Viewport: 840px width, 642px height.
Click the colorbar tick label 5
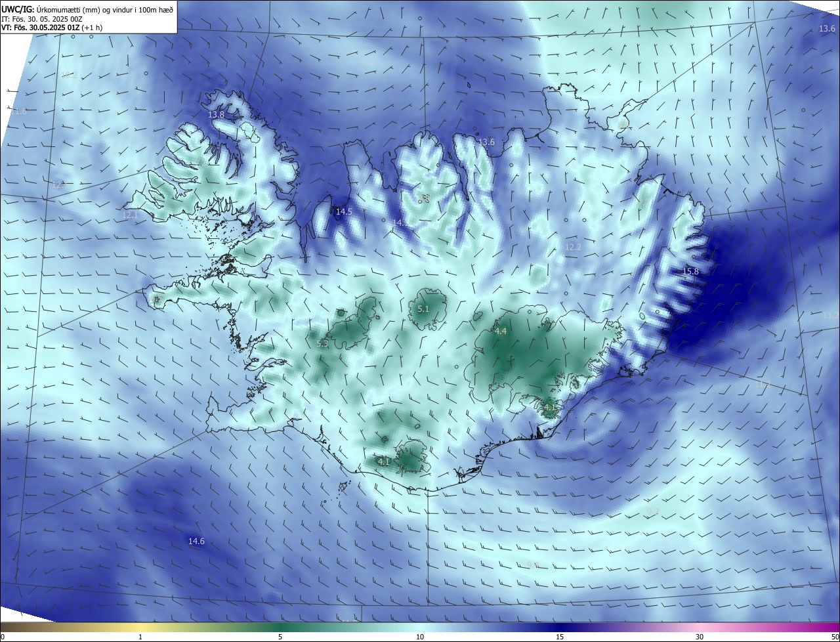(280, 637)
